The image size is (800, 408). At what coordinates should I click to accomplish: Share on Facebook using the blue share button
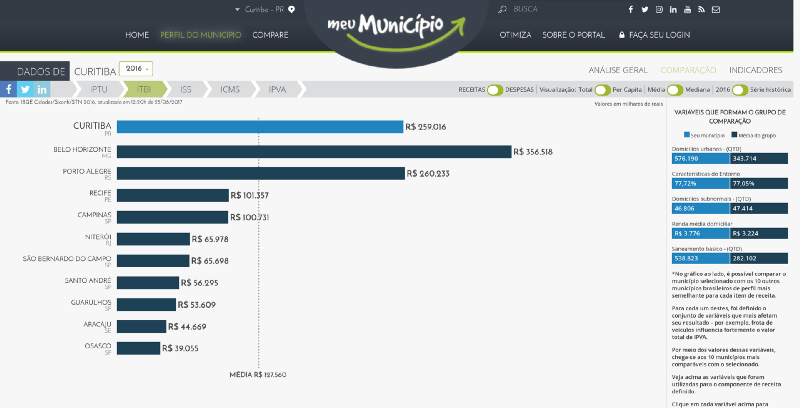tap(8, 89)
